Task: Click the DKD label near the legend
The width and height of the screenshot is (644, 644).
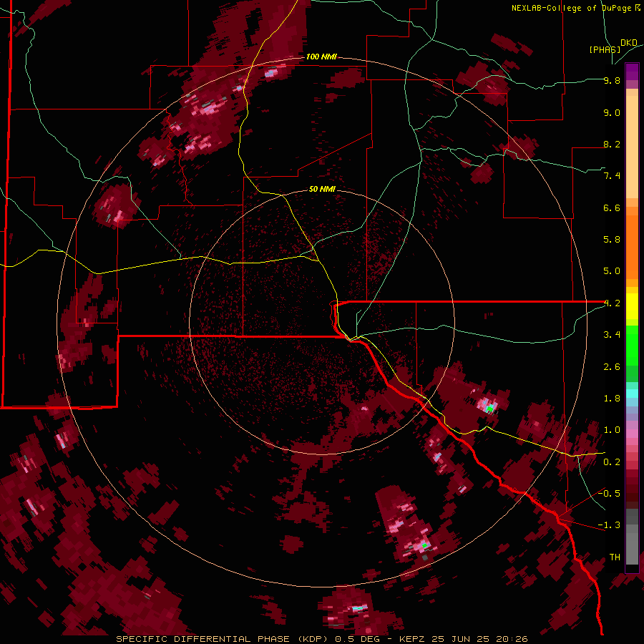Action: (629, 43)
